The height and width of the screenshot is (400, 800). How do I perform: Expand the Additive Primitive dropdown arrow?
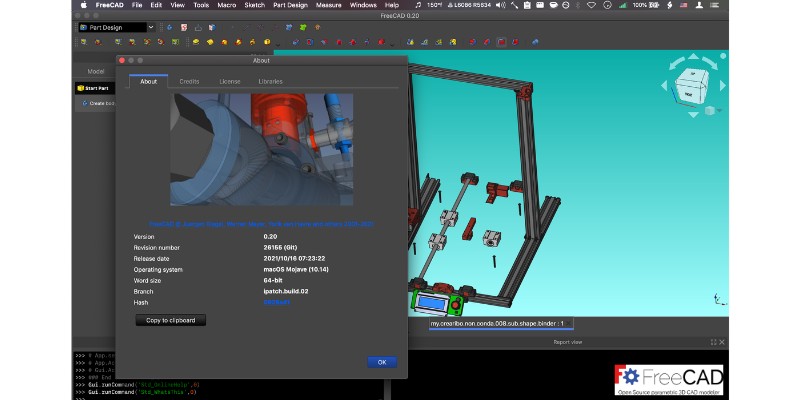pyautogui.click(x=278, y=44)
